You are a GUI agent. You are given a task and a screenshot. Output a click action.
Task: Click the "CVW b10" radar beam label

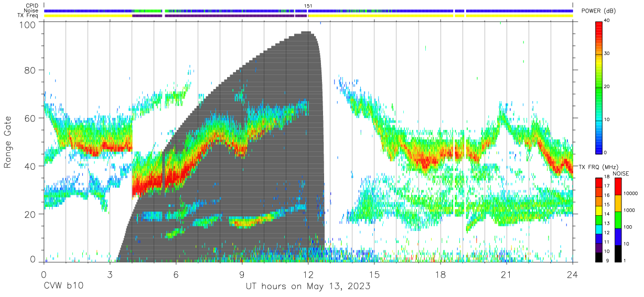(x=63, y=287)
